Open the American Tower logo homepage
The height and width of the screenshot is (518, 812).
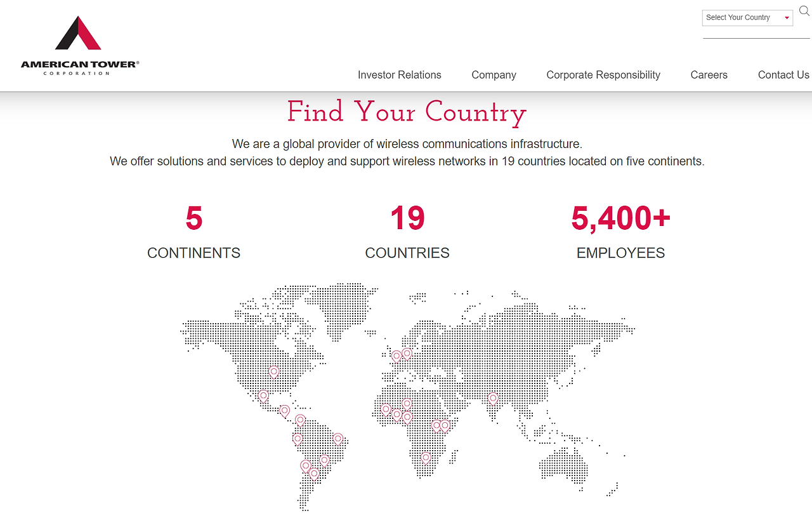click(x=80, y=46)
